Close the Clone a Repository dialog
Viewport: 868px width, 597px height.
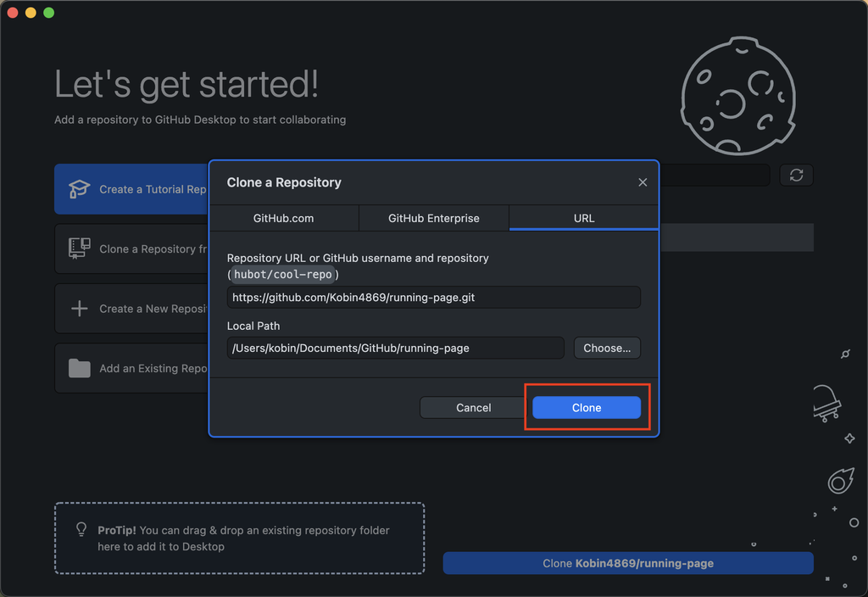point(643,181)
